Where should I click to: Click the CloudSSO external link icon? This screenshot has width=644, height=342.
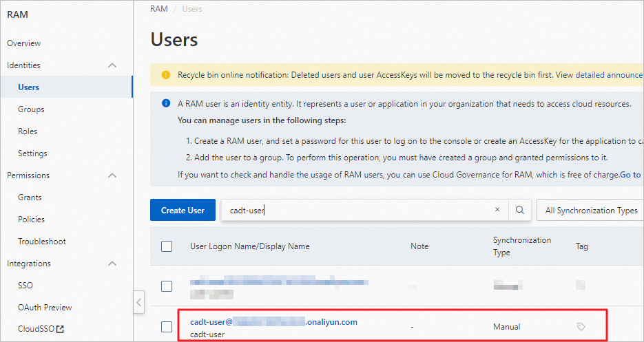pos(61,330)
